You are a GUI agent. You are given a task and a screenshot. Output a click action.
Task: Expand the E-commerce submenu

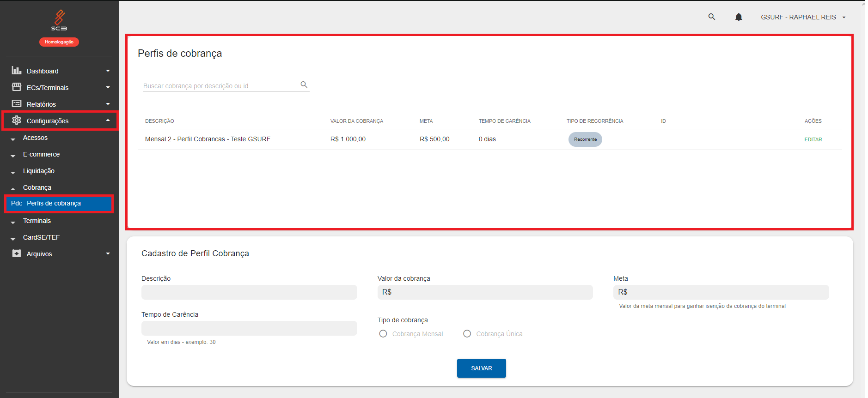tap(41, 154)
